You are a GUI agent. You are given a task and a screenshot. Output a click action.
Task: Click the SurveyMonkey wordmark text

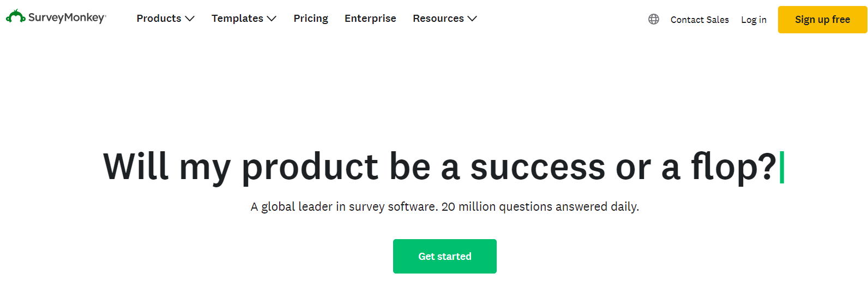67,17
